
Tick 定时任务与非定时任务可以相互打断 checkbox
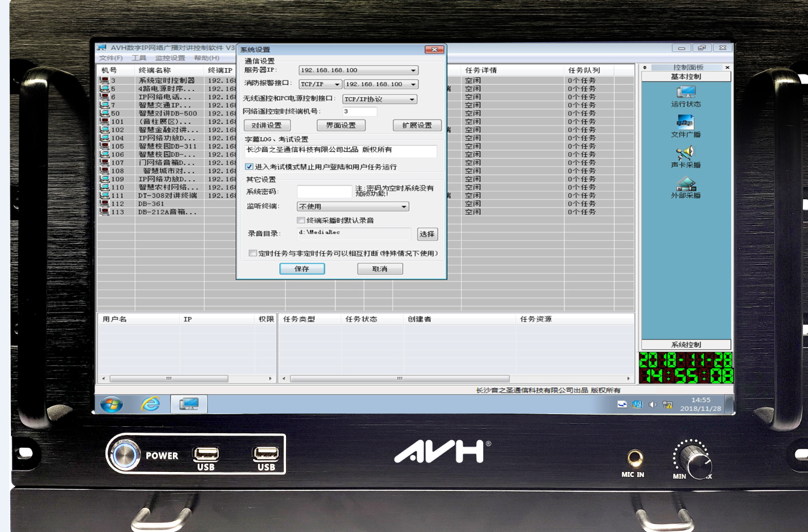[253, 253]
